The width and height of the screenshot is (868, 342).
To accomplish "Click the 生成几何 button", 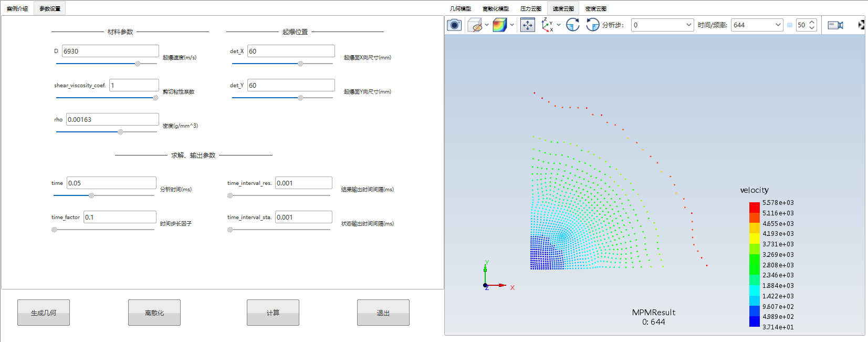I will tap(44, 313).
